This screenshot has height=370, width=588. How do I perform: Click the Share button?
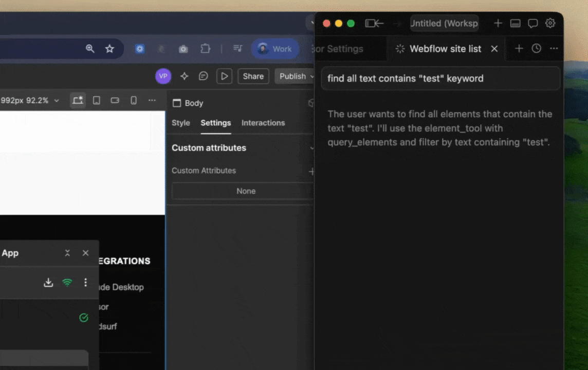point(253,76)
